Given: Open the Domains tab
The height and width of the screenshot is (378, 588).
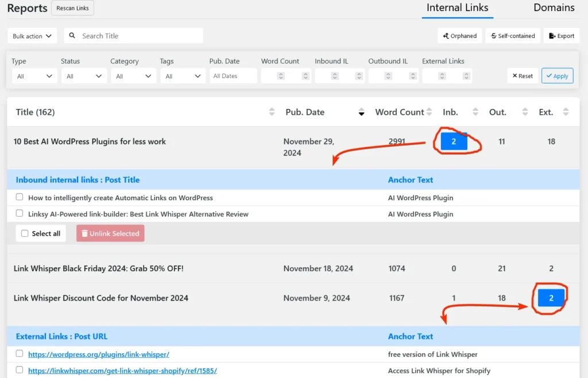Looking at the screenshot, I should 554,8.
